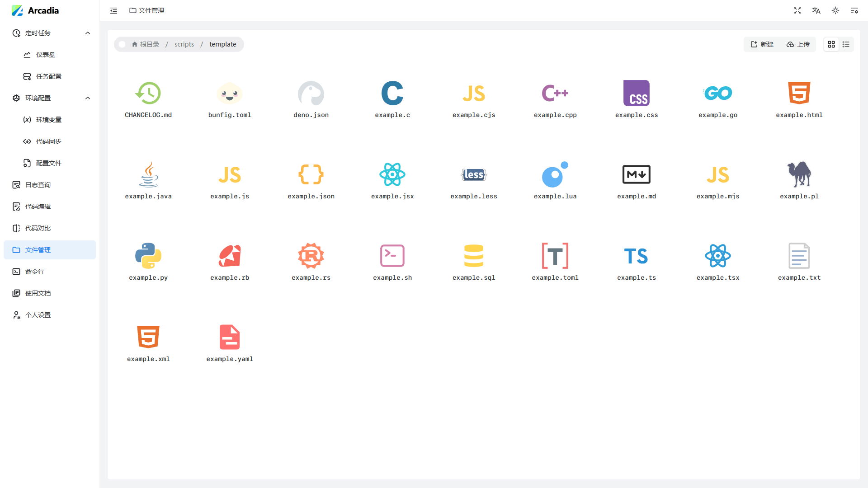Click the 新建 button

pyautogui.click(x=762, y=44)
